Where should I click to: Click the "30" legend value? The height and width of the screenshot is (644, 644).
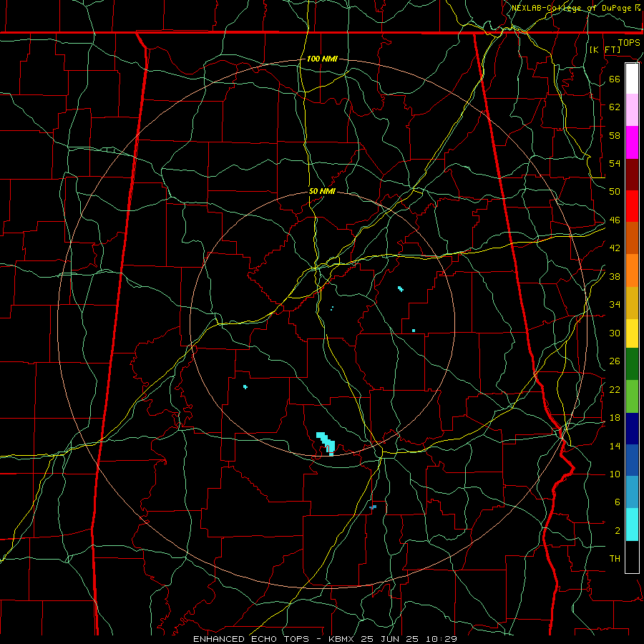tap(615, 333)
